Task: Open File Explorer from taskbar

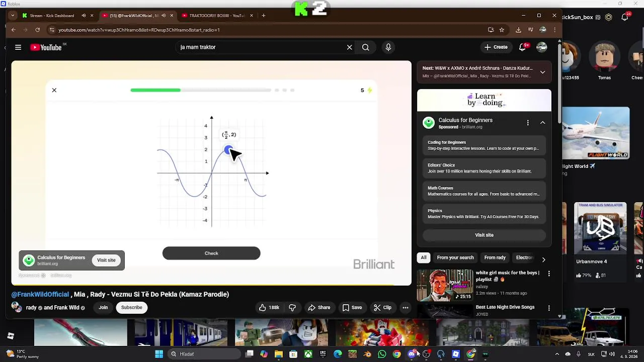Action: [279, 354]
